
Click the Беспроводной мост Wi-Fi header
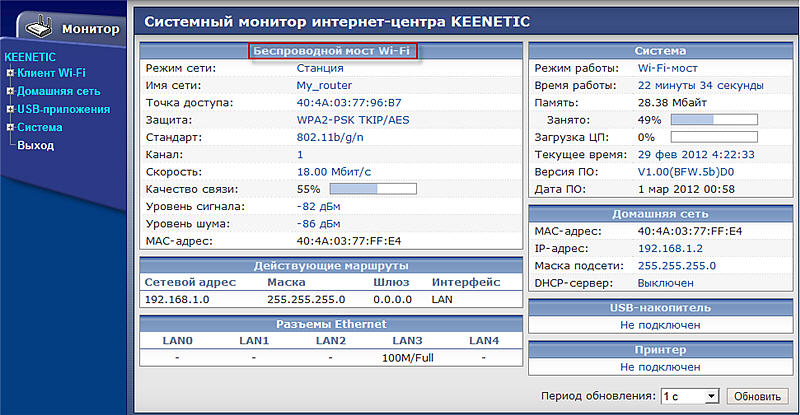click(332, 50)
